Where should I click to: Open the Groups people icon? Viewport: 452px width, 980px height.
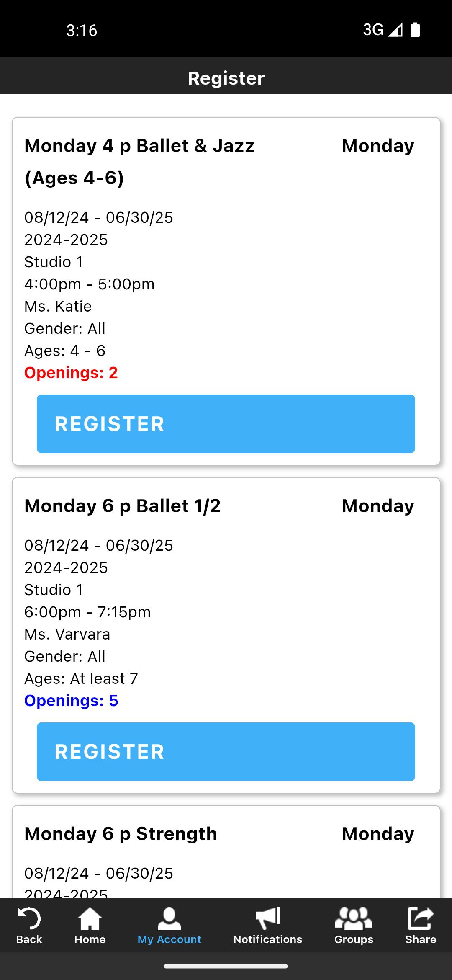coord(353,919)
